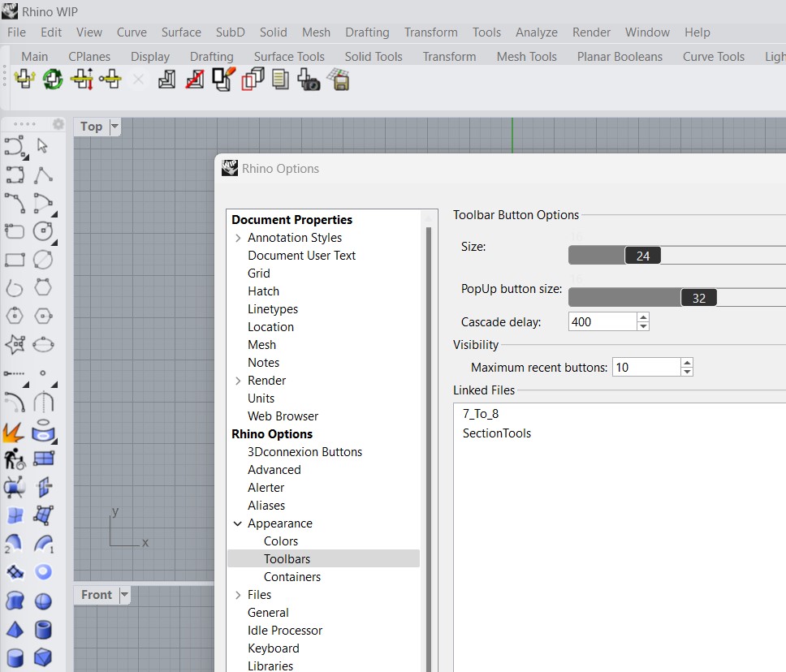
Task: Select the pyramid solid tool
Action: point(15,630)
